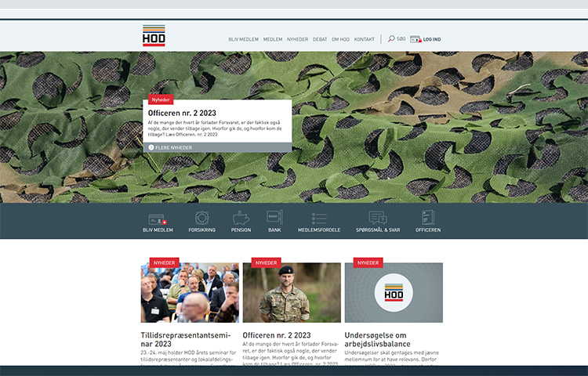The width and height of the screenshot is (588, 376).
Task: Open hero headline Officeren nr. 2 2023
Action: tap(182, 114)
